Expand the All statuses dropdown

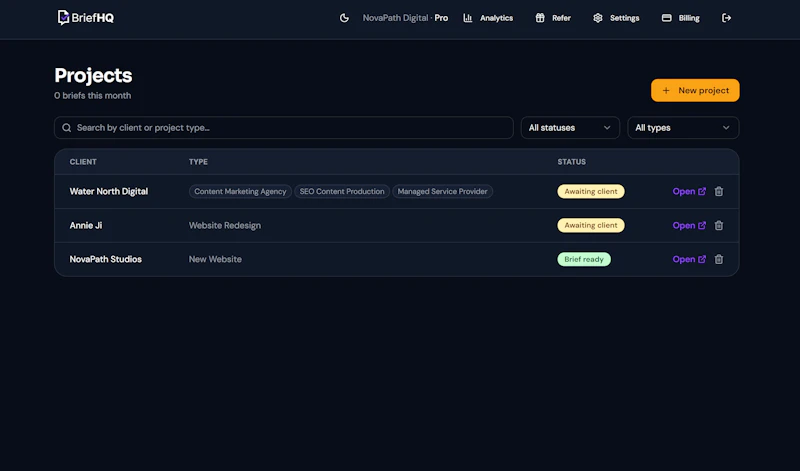[x=570, y=128]
